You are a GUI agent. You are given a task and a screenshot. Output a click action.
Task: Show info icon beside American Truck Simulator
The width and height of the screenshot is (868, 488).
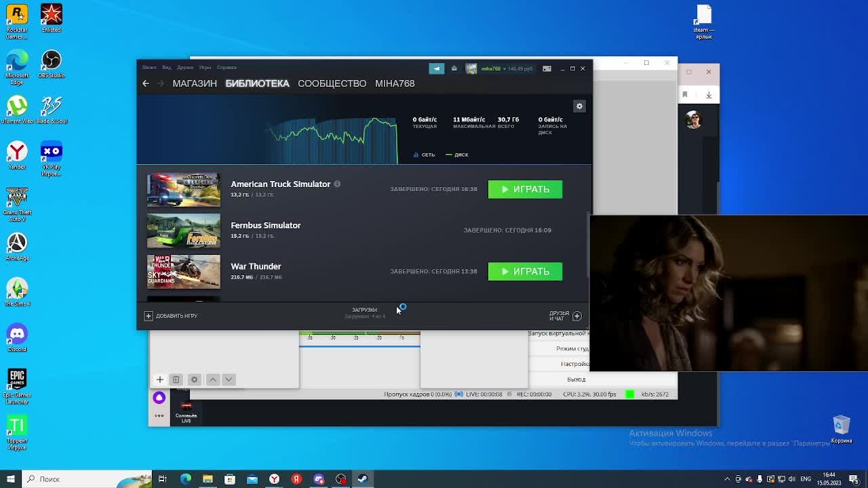click(x=337, y=184)
